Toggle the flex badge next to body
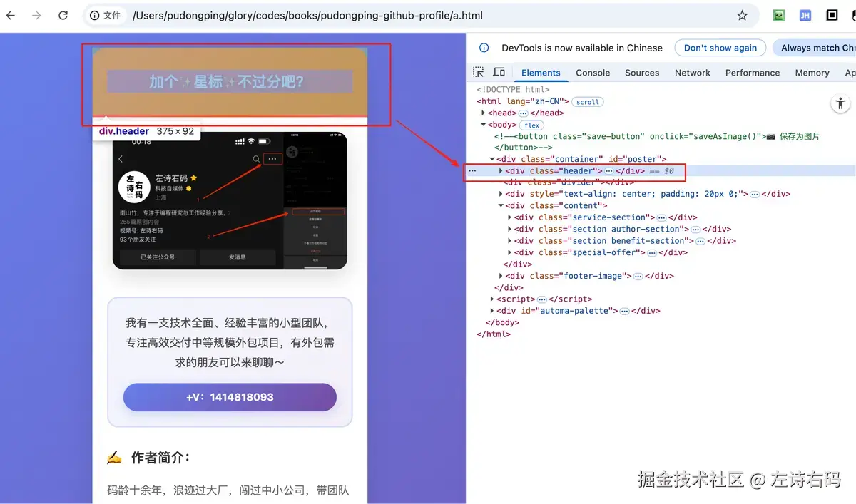The width and height of the screenshot is (856, 504). [532, 125]
